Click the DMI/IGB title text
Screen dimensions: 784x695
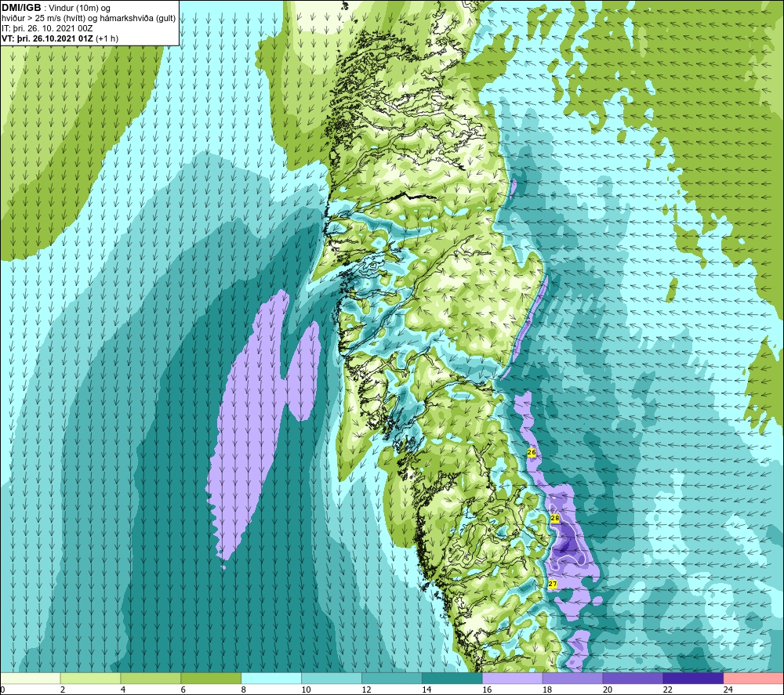coord(21,8)
